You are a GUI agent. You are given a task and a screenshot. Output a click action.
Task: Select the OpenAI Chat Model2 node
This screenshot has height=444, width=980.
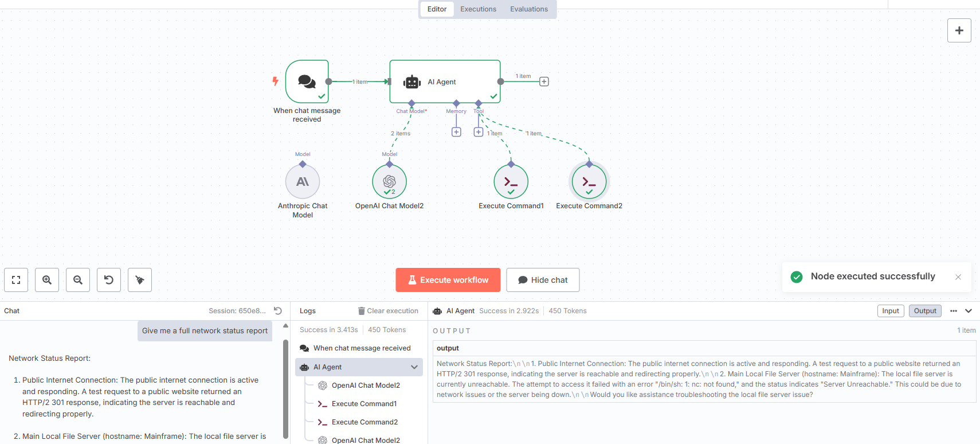pos(390,181)
